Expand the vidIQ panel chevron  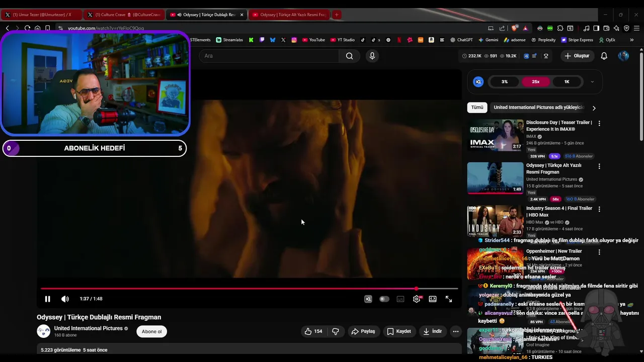(592, 81)
